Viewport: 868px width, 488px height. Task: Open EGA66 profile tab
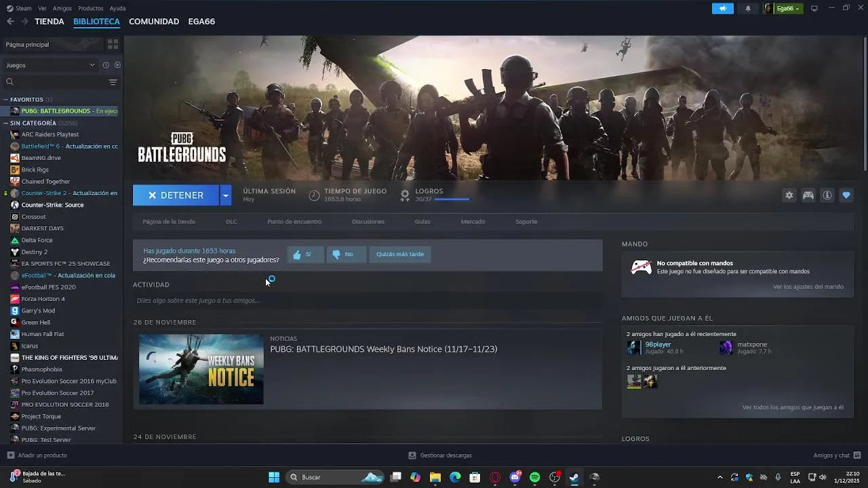coord(201,22)
